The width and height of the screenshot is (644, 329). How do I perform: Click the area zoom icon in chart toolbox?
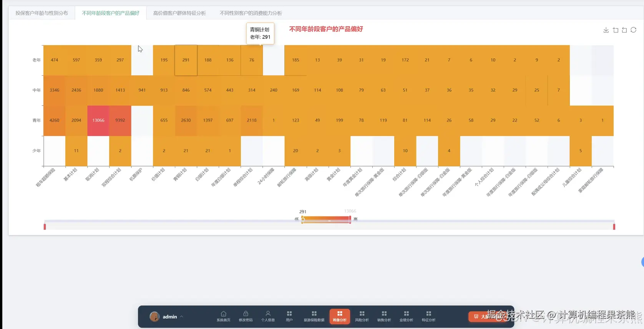tap(616, 30)
